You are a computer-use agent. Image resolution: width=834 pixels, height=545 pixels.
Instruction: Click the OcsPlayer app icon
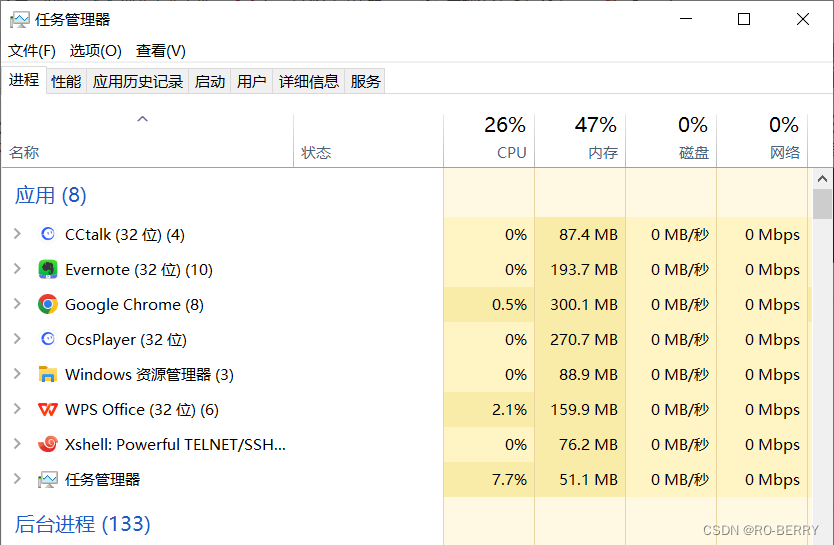click(48, 340)
